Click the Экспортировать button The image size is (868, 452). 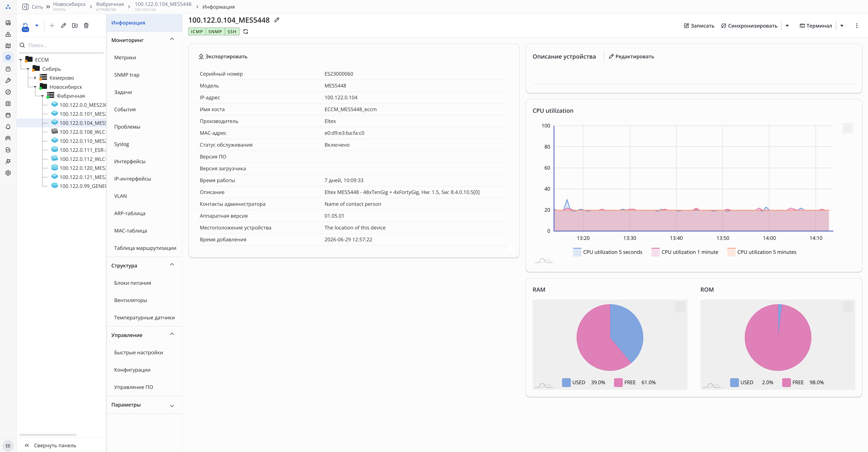coord(223,57)
